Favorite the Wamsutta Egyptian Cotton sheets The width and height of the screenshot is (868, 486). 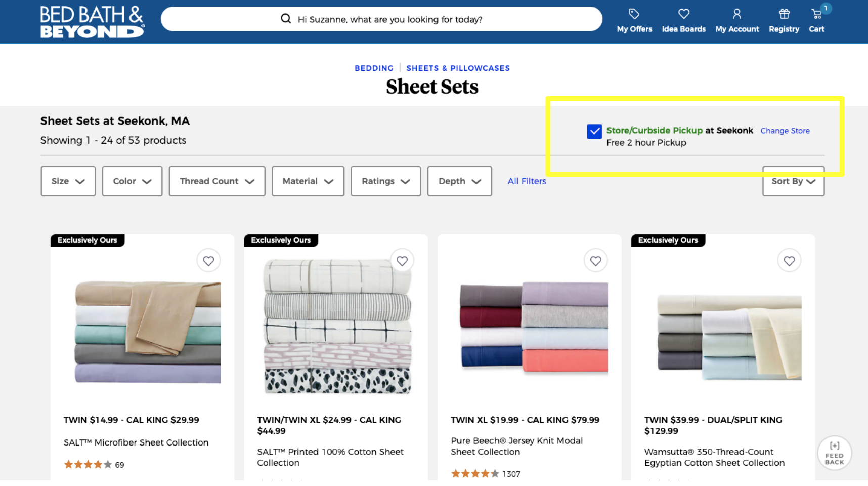[x=789, y=261]
